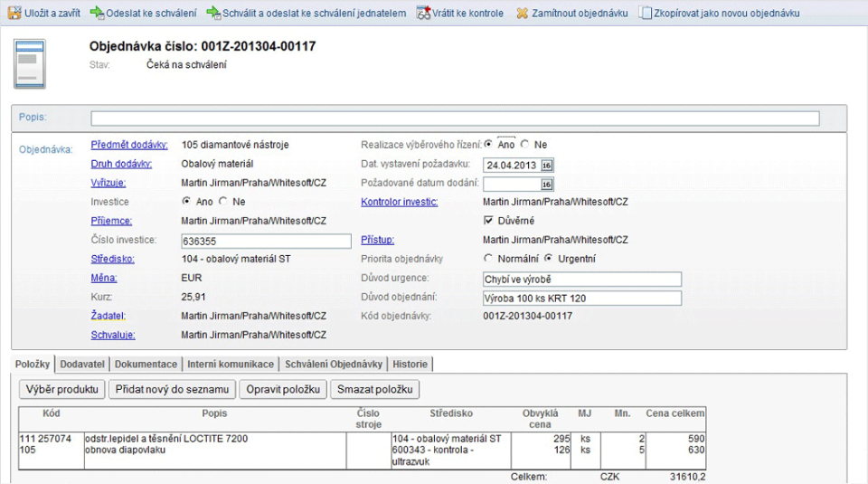Open calendar for Dat. vystavení požadavku
The height and width of the screenshot is (484, 868).
click(546, 165)
